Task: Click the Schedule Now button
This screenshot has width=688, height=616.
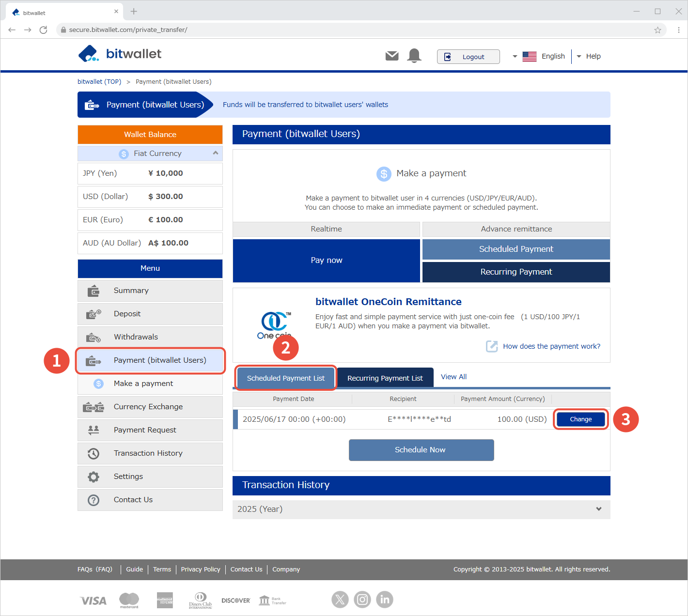Action: [x=422, y=450]
